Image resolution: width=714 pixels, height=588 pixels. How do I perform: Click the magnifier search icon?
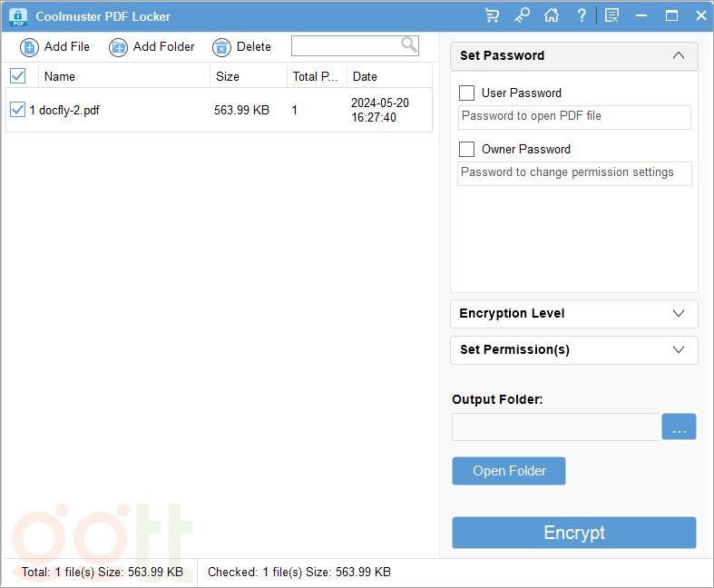409,44
